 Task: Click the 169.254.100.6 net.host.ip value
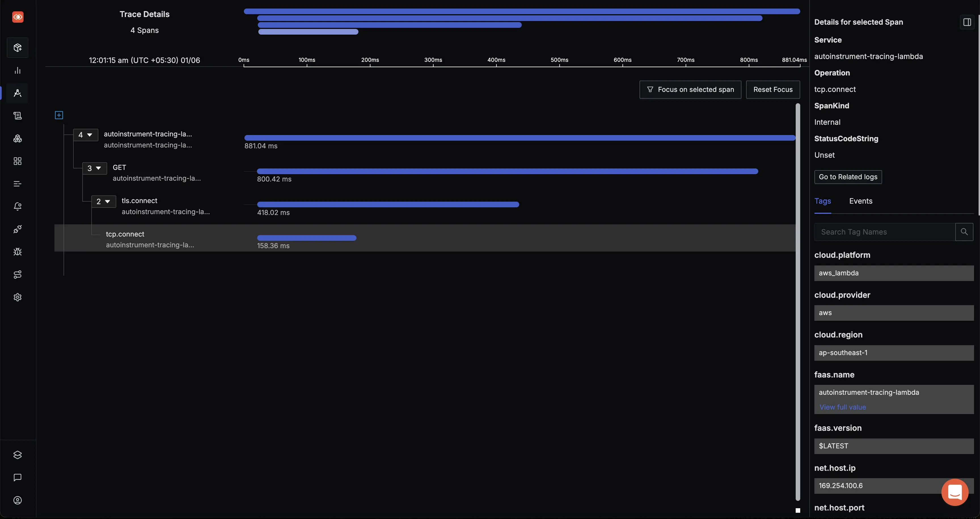894,486
